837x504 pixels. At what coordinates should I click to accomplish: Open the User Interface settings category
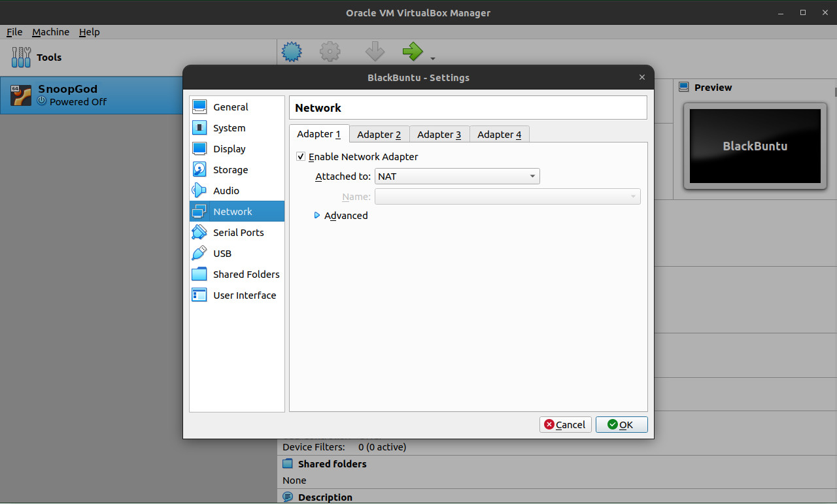(x=237, y=295)
